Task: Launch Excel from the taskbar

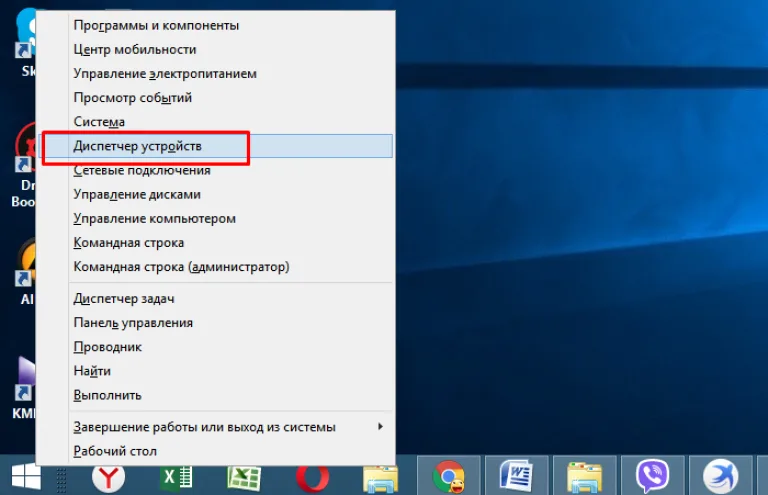Action: [x=176, y=477]
